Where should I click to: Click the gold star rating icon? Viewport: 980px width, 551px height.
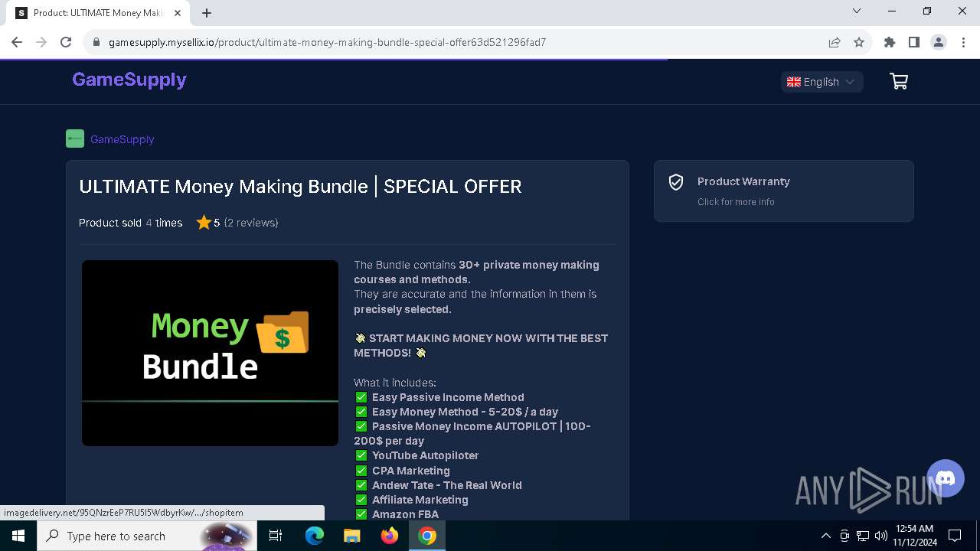(x=204, y=223)
